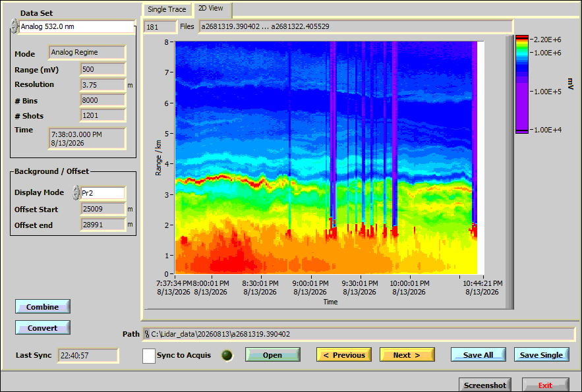Image resolution: width=582 pixels, height=392 pixels.
Task: Click the Open button
Action: [x=272, y=355]
